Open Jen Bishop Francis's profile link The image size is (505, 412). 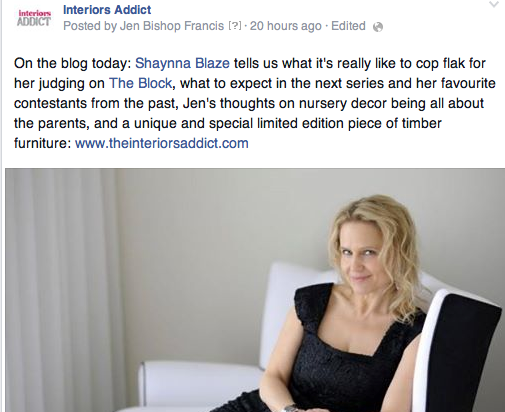coord(172,26)
